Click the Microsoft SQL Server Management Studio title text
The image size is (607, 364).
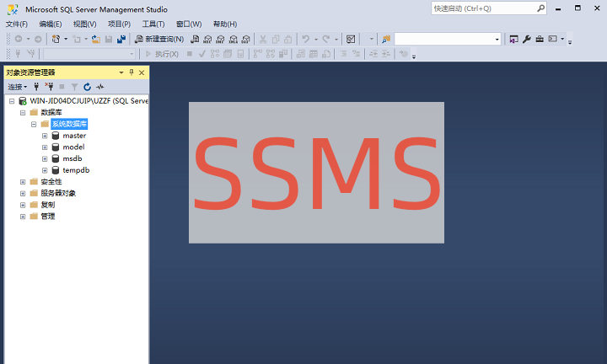coord(96,9)
